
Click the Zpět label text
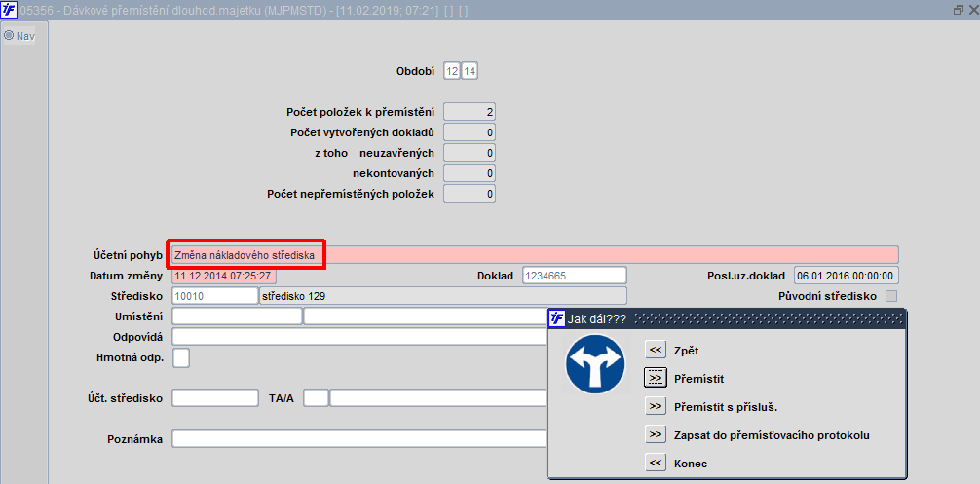click(686, 351)
